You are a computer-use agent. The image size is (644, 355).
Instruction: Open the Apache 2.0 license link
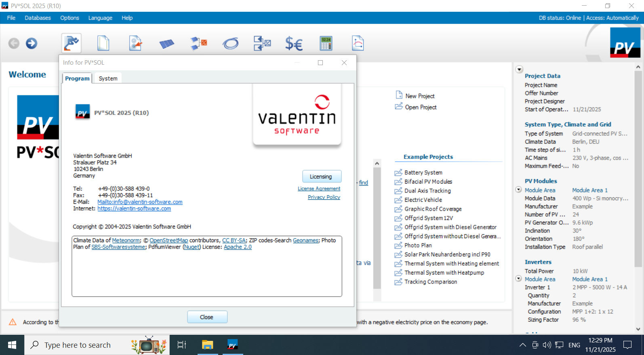(x=238, y=247)
